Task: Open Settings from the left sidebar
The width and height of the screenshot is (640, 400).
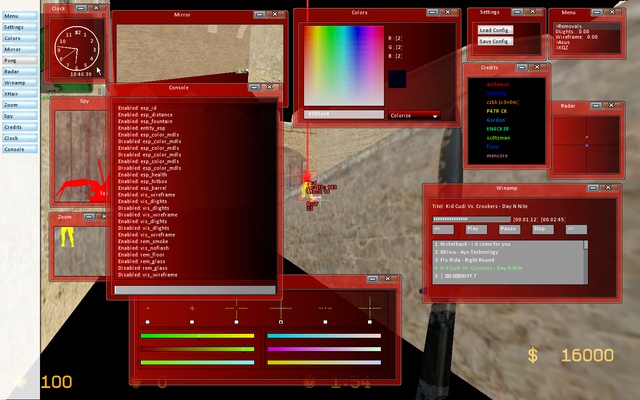Action: (20, 27)
